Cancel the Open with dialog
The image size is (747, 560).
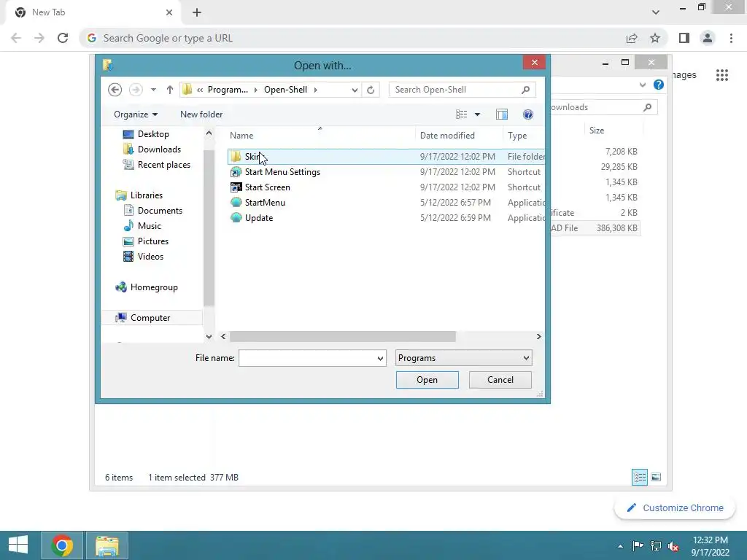point(500,380)
